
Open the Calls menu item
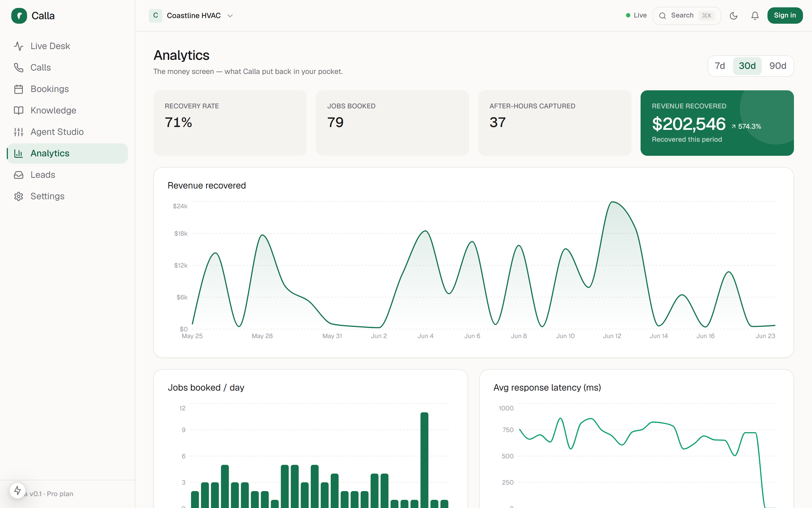click(x=67, y=67)
